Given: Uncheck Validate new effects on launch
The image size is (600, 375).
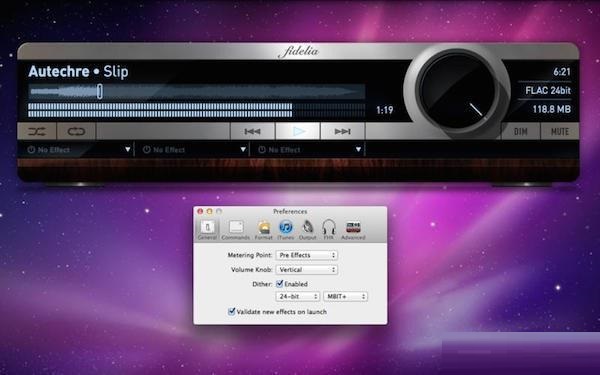Looking at the screenshot, I should (x=232, y=311).
